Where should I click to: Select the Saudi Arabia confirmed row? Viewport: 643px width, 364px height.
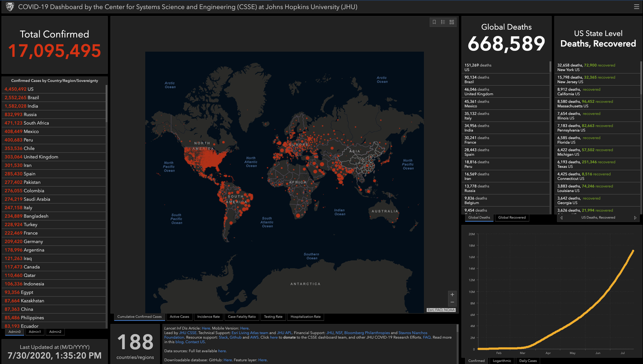tap(54, 199)
